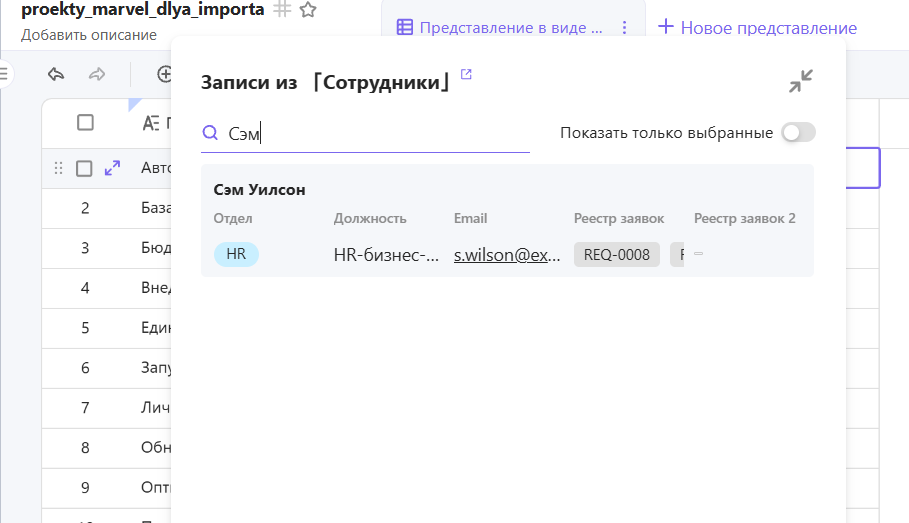Click row number 3
909x523 pixels.
click(x=85, y=248)
